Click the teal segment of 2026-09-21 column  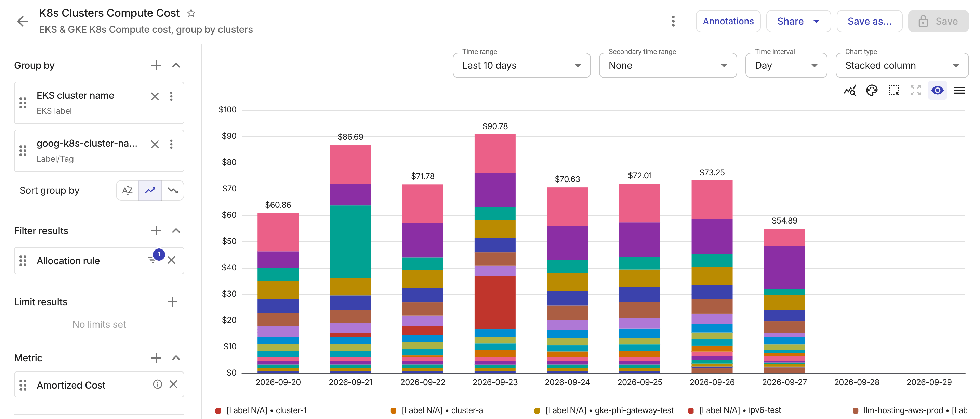click(350, 241)
